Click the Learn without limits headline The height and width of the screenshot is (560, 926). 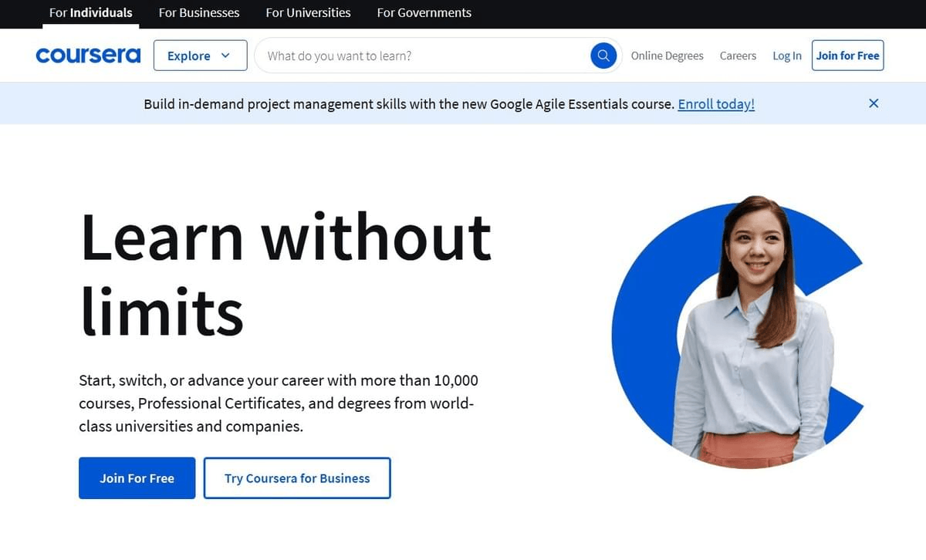286,270
